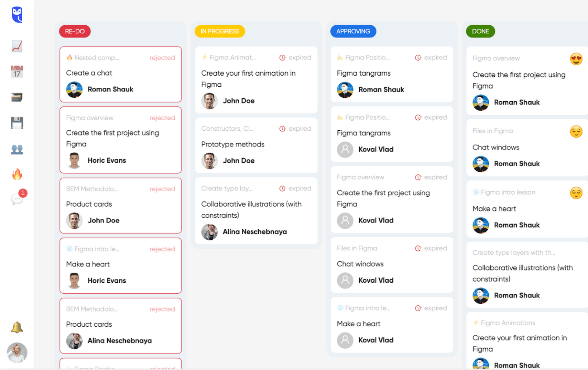Click Roman Shauk avatar on Create a chat

[74, 90]
